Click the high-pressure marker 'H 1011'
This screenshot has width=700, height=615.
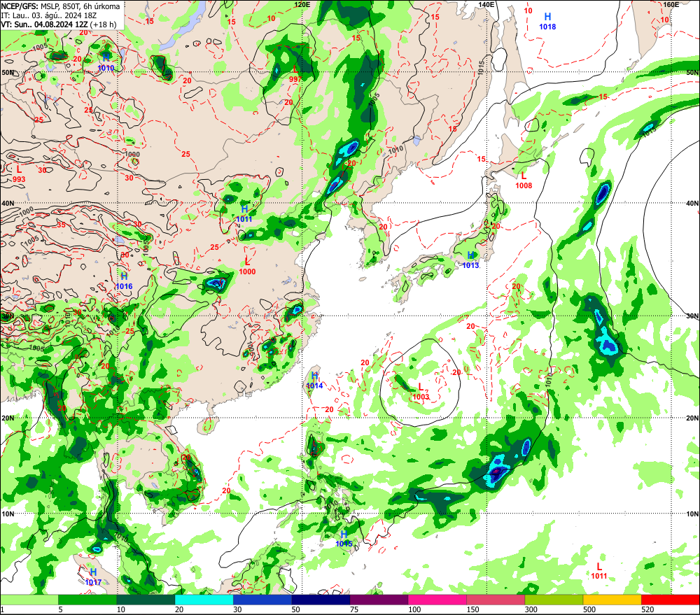pos(244,214)
